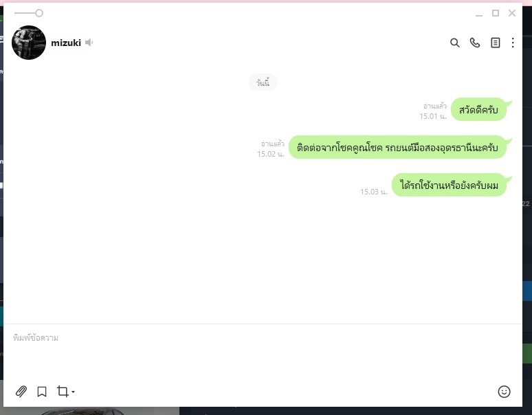Maximize the chat window

coord(496,13)
